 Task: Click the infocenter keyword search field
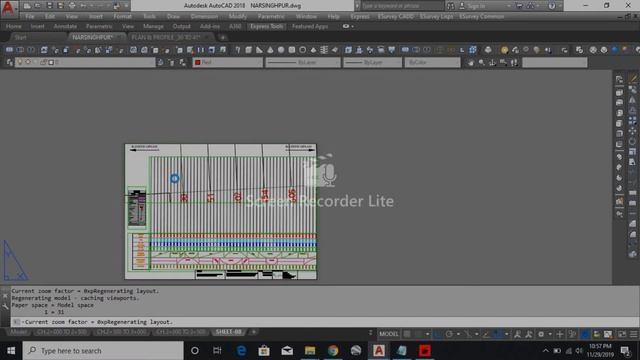(x=402, y=6)
